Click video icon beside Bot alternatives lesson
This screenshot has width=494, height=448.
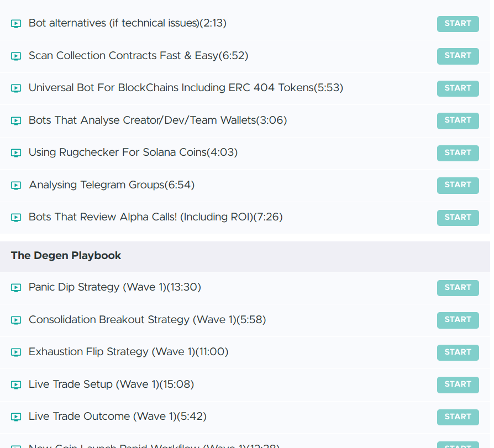point(16,24)
